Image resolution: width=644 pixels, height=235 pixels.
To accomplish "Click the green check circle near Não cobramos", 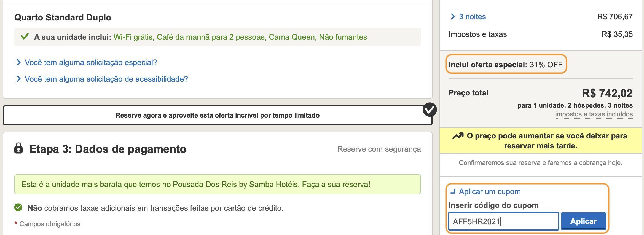I will 18,207.
